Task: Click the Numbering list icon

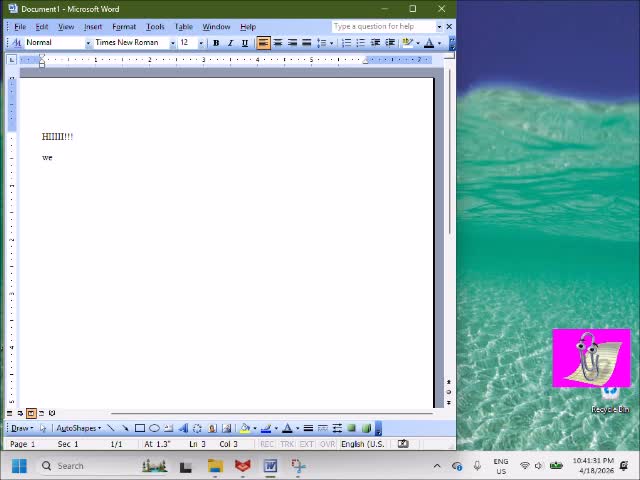Action: pos(346,43)
